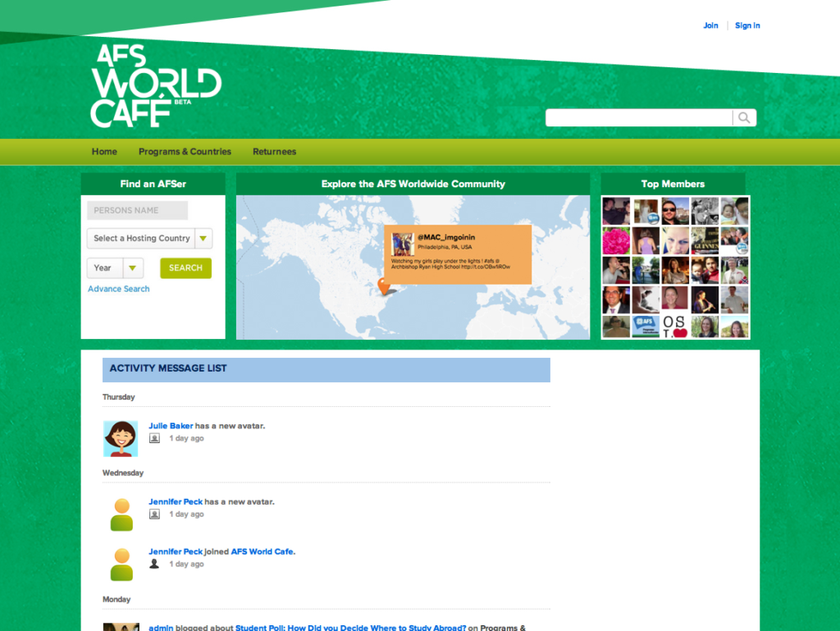This screenshot has height=631, width=840.
Task: Go to Programs & Countries menu
Action: point(185,152)
